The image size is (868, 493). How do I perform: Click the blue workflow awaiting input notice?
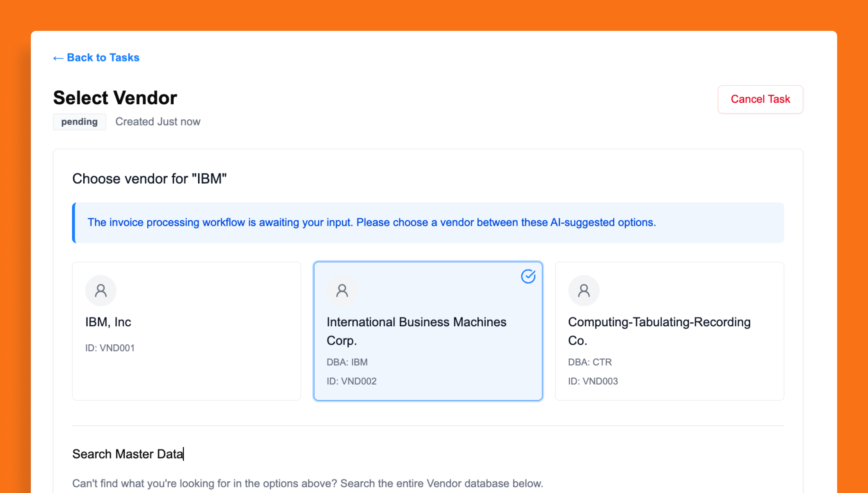pos(428,222)
